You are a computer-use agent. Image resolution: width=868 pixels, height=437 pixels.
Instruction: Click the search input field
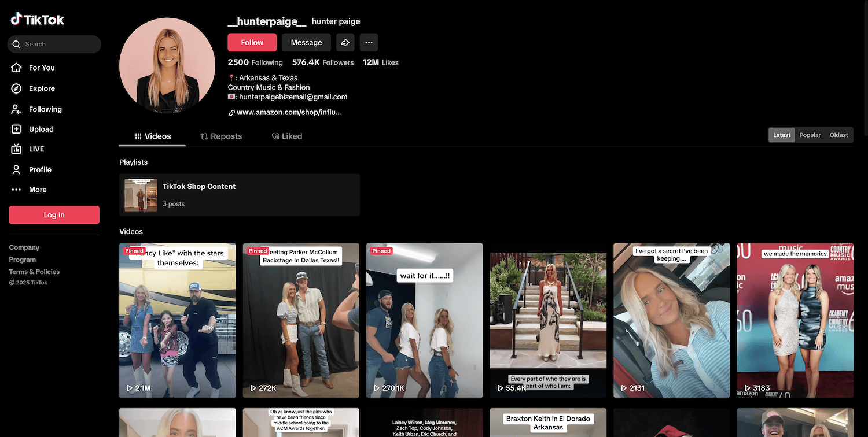click(x=58, y=44)
